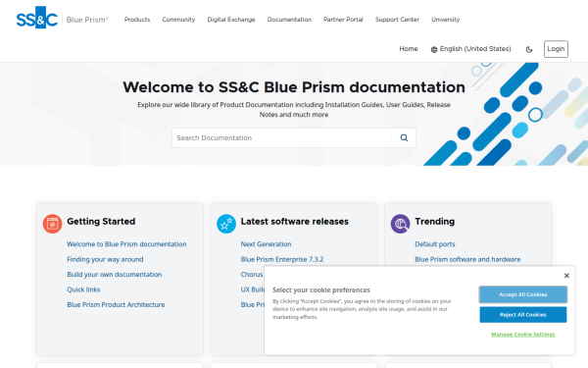The height and width of the screenshot is (368, 588).
Task: Click the Trending purple globe icon
Action: [400, 224]
